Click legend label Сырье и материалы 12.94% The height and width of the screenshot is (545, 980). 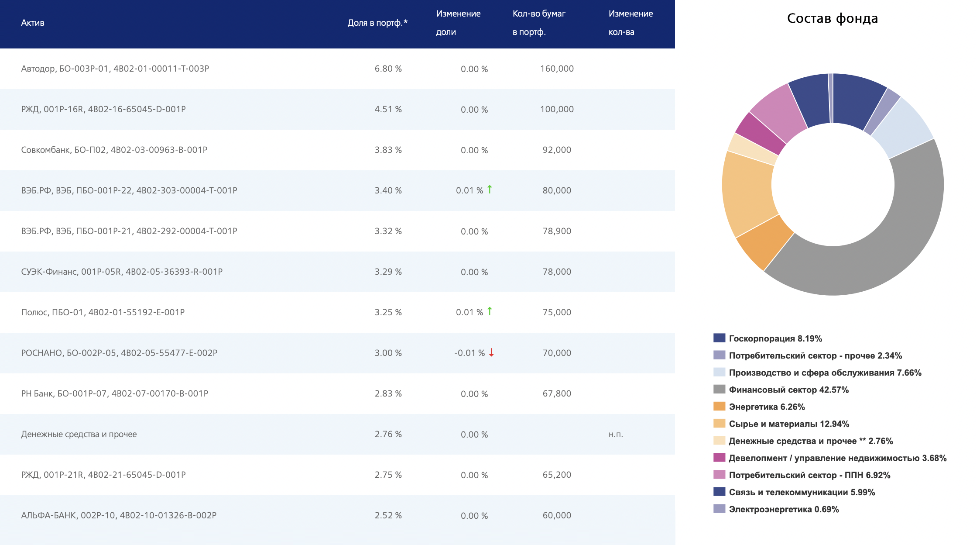coord(789,424)
